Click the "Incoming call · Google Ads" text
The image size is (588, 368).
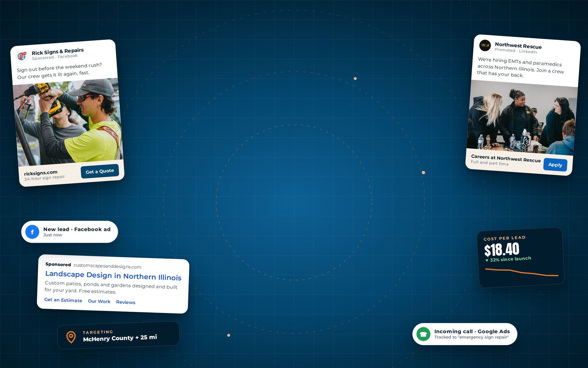(x=472, y=331)
